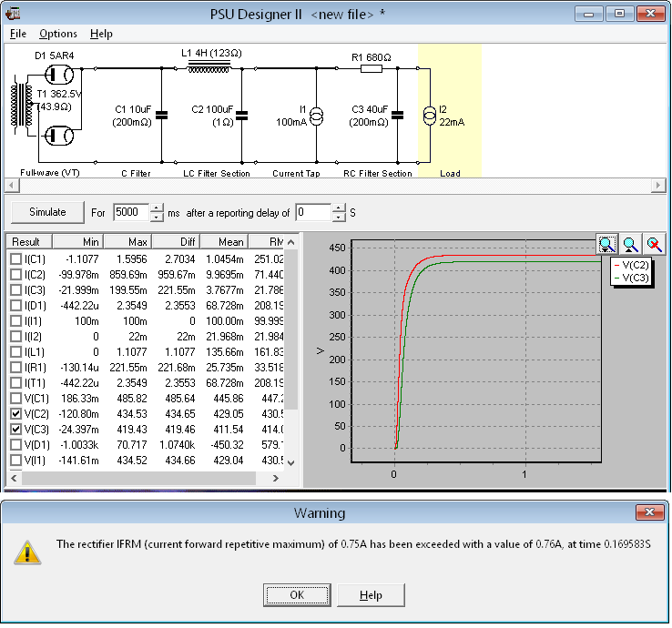Viewport: 672px width, 628px height.
Task: Select the Full-wave (VT) section label
Action: coord(50,173)
